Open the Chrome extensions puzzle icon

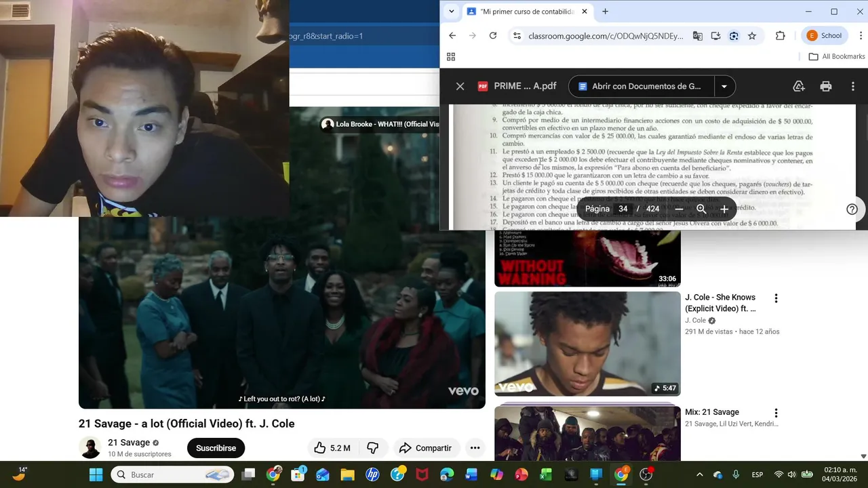pos(780,36)
